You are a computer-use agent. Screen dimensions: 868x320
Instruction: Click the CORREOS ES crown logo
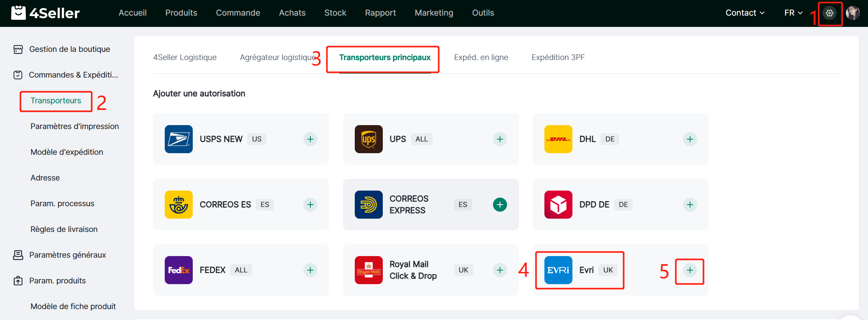pyautogui.click(x=179, y=205)
